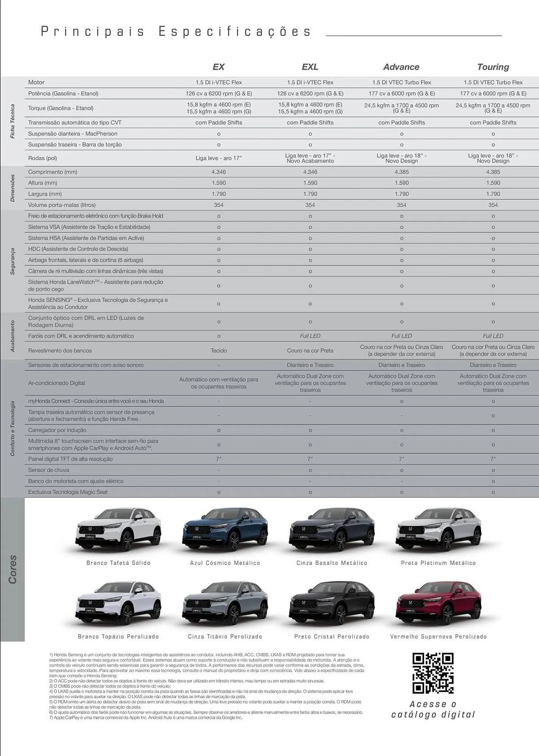
Task: Click 'Volume porta-malas (litros)' label
Action: pyautogui.click(x=62, y=205)
